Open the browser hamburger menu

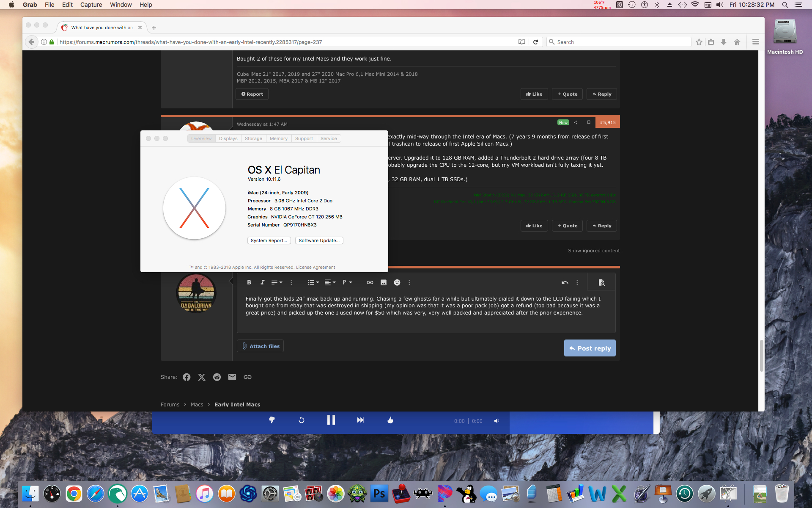pyautogui.click(x=756, y=42)
